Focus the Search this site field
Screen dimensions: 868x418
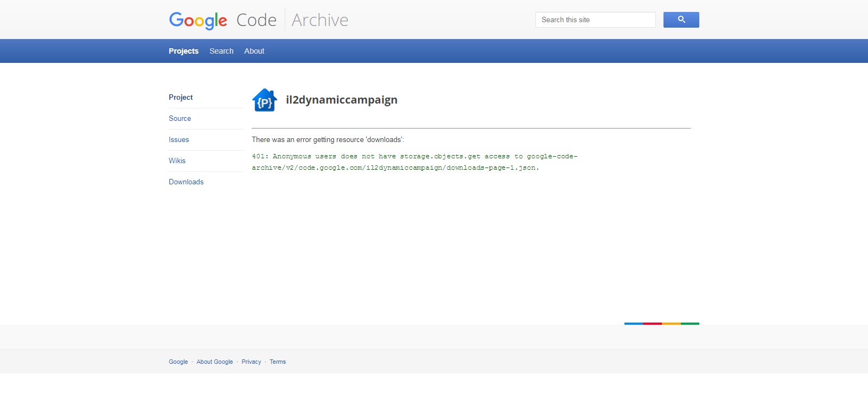[x=595, y=20]
